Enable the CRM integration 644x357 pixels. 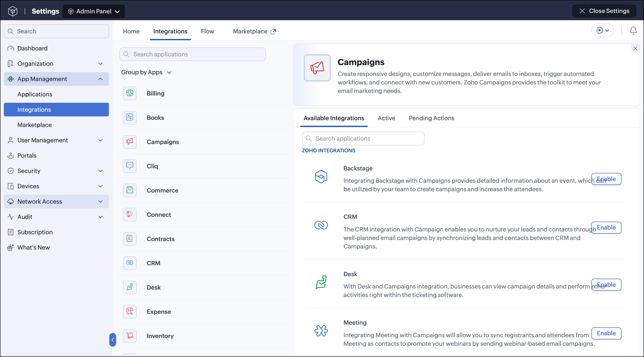click(606, 227)
